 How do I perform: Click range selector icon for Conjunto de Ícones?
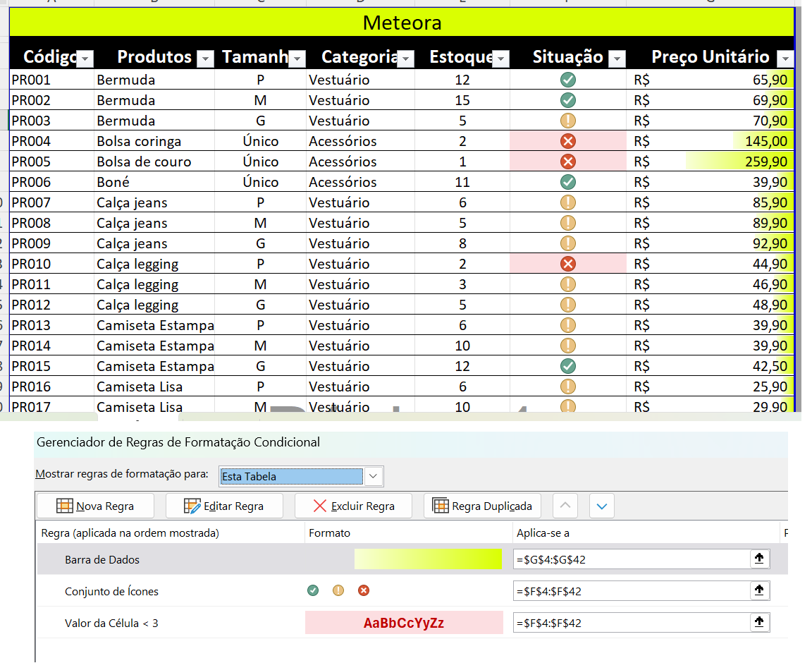tap(759, 591)
